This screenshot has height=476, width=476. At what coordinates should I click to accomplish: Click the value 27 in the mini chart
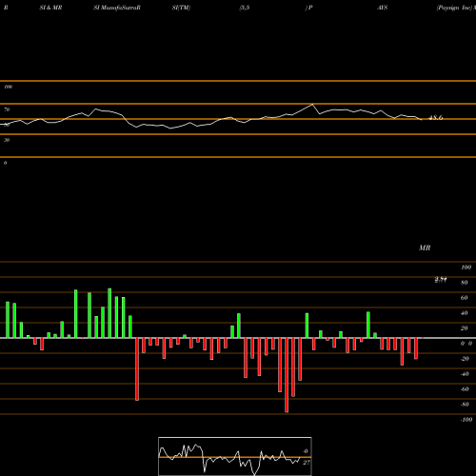pyautogui.click(x=306, y=463)
